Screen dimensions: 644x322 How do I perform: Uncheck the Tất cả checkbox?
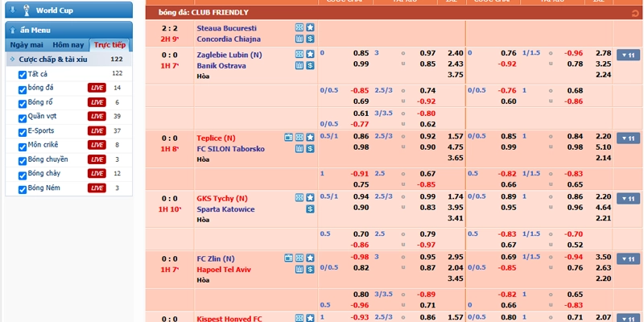point(23,75)
